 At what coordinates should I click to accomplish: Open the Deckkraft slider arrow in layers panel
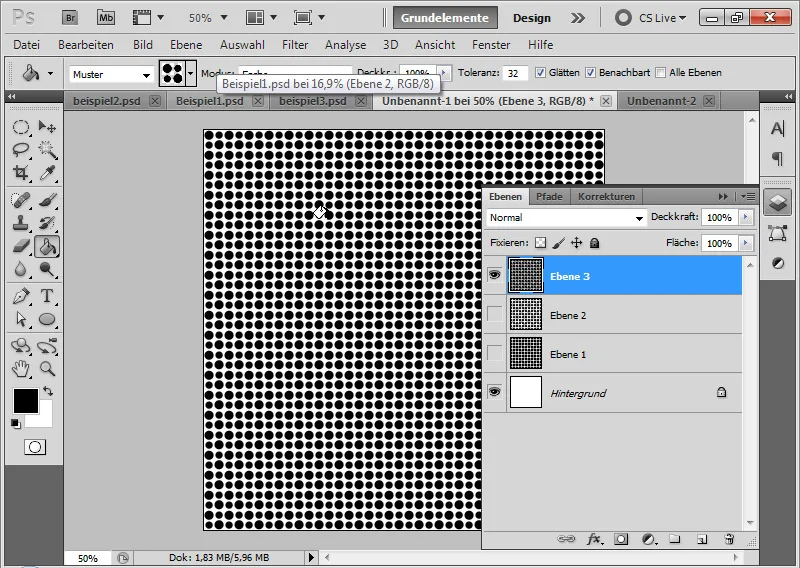[746, 217]
